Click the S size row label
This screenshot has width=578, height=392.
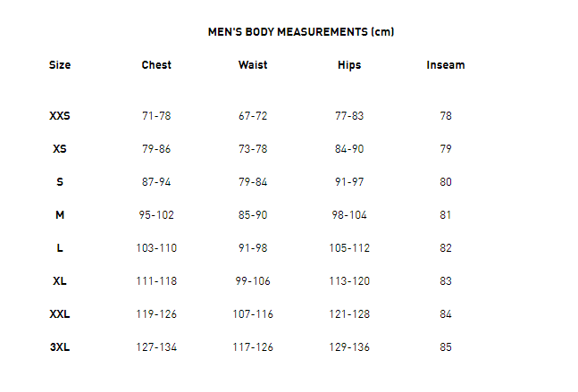click(60, 181)
